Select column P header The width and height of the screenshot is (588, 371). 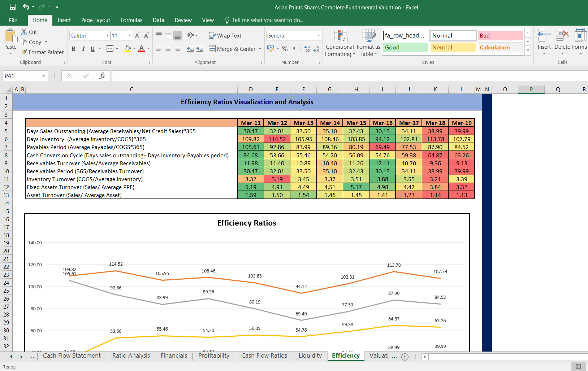tap(531, 89)
